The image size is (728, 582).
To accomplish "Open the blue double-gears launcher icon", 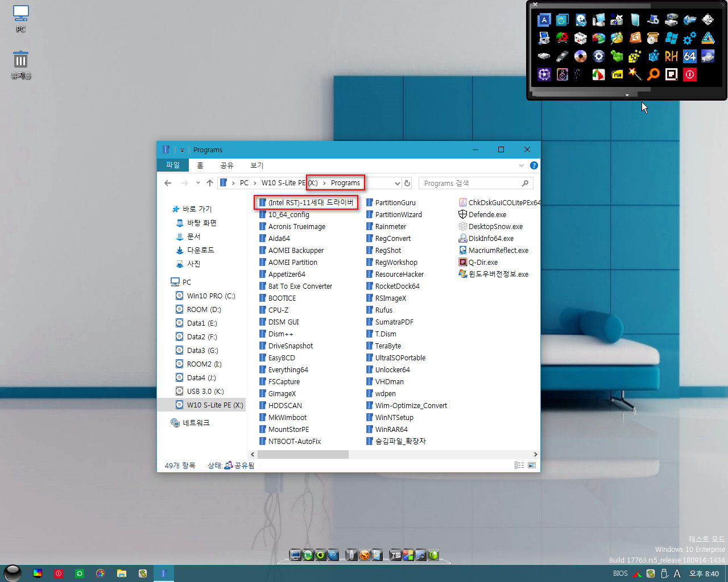I will click(x=690, y=38).
